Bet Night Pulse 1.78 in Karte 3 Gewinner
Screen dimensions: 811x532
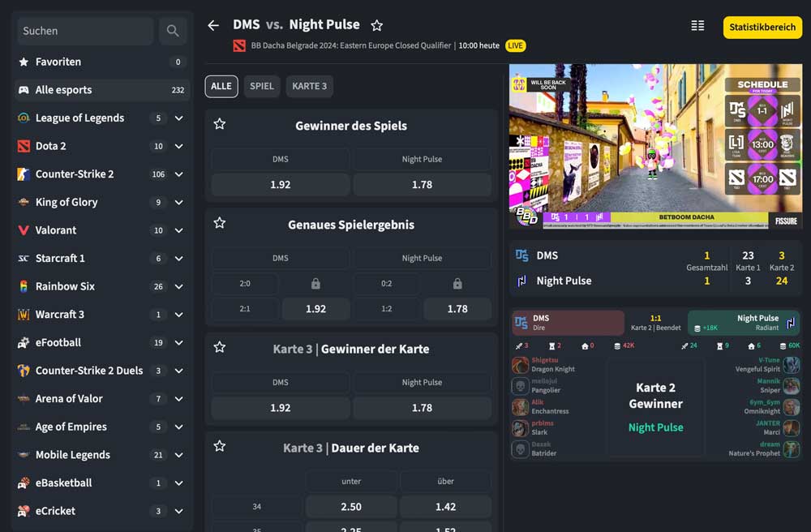[422, 408]
